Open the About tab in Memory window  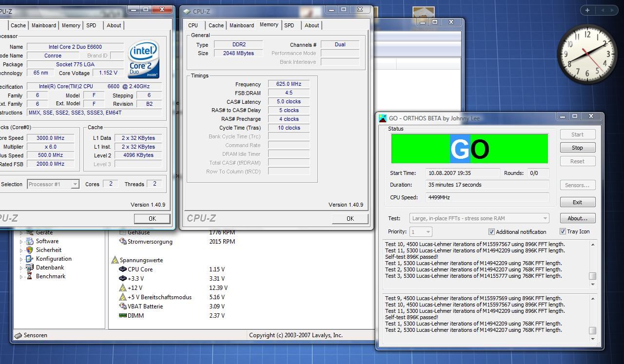pyautogui.click(x=312, y=25)
